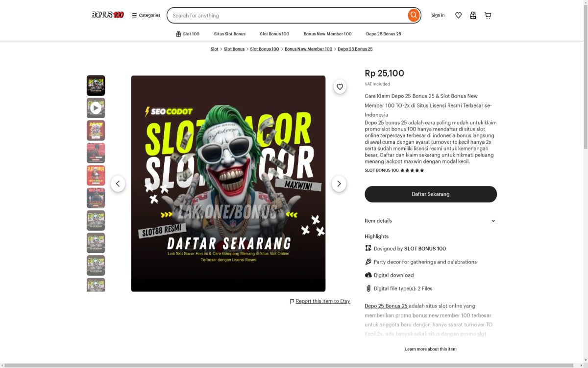Screen dimensions: 588x368
Task: Click the Sign in link
Action: 438,15
